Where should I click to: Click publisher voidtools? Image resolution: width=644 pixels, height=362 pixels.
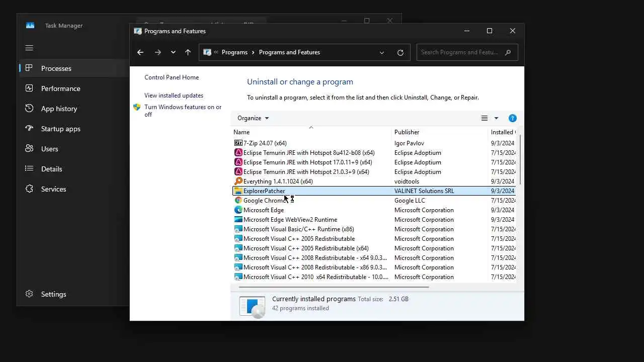pos(407,182)
